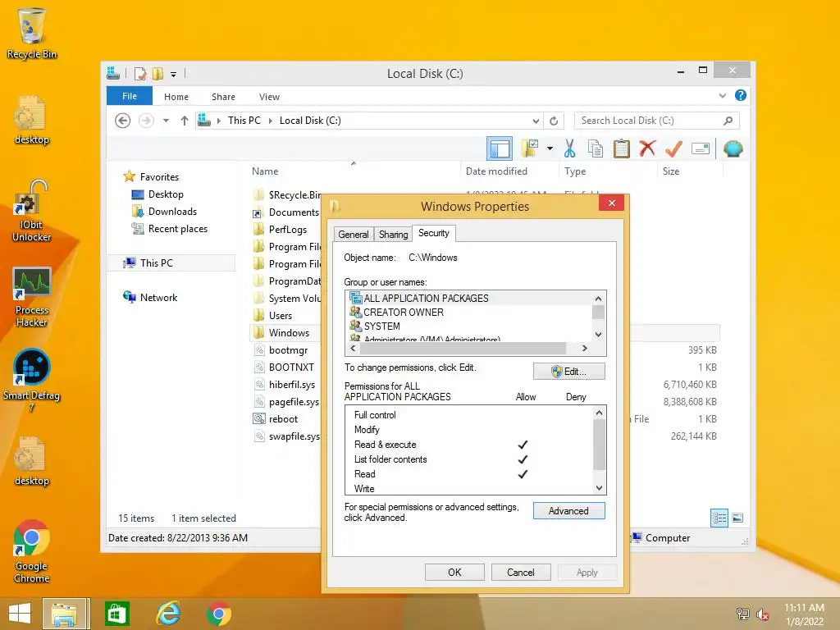This screenshot has height=630, width=840.
Task: Open recent locations dropdown arrow
Action: (166, 121)
